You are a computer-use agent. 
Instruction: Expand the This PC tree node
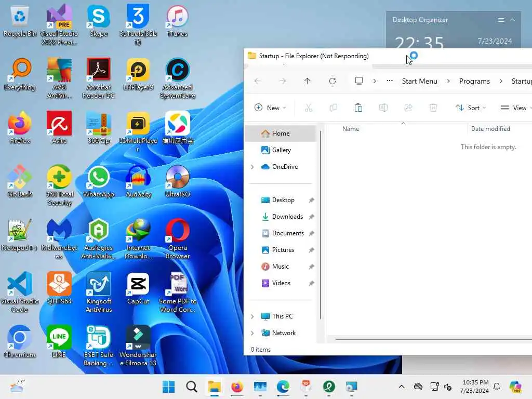pyautogui.click(x=252, y=316)
